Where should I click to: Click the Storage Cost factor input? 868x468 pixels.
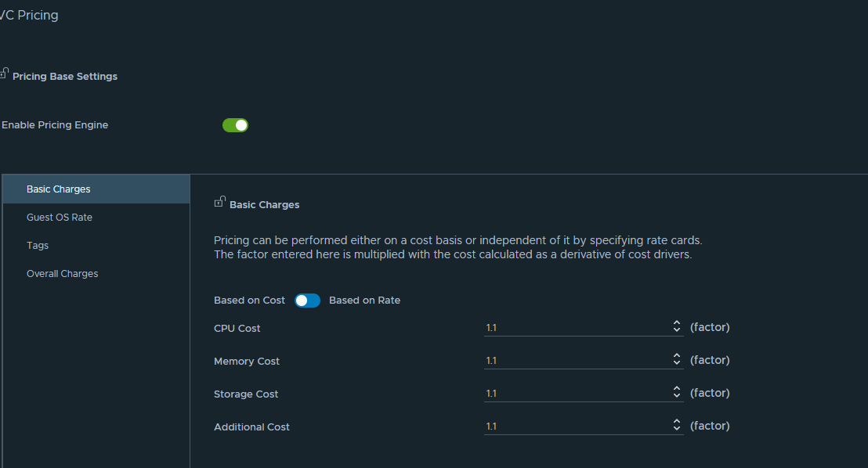click(576, 394)
